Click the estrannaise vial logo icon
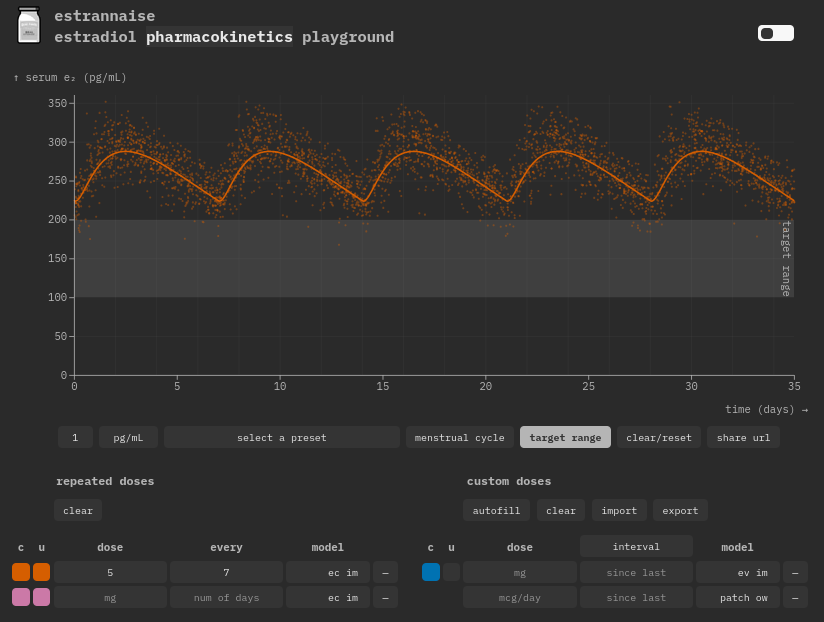 pos(29,25)
